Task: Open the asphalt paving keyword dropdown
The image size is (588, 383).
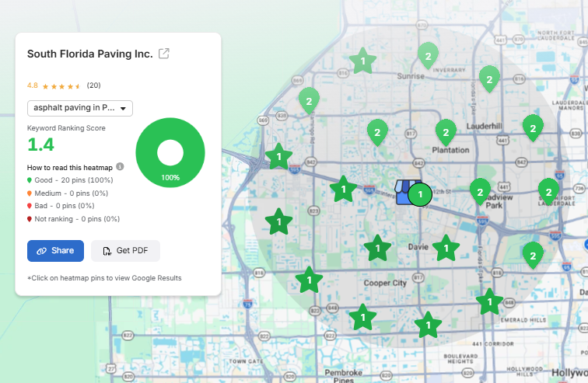Action: (80, 108)
